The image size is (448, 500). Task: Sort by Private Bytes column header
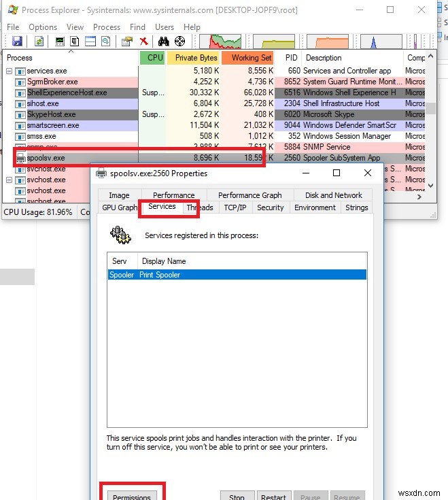click(194, 58)
